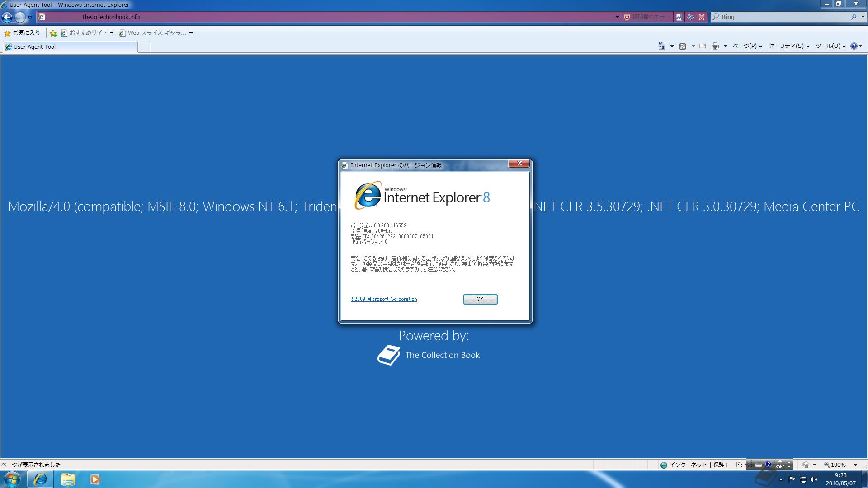868x488 pixels.
Task: Select the User Agent Tool tab
Action: (x=70, y=47)
